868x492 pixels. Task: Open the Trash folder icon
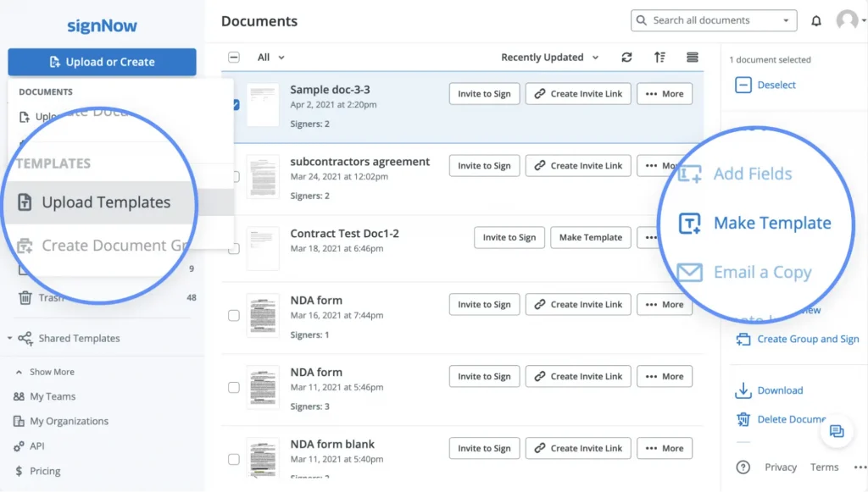pyautogui.click(x=25, y=297)
